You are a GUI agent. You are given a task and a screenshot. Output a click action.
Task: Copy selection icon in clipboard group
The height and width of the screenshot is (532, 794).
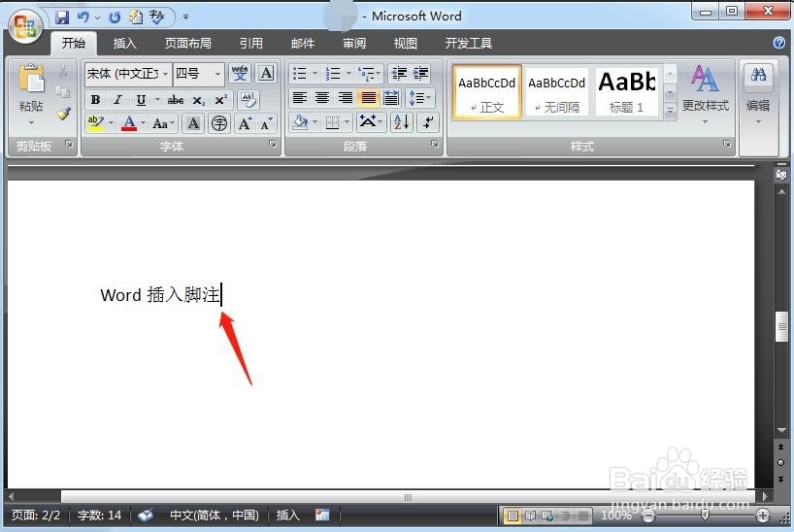63,92
